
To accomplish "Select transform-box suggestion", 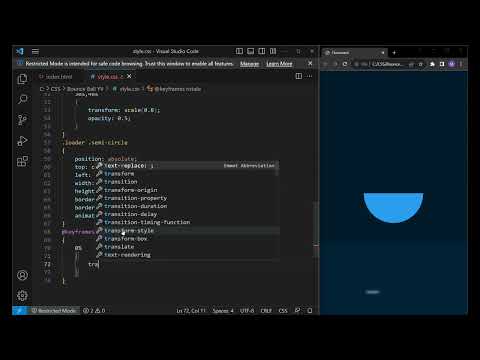I will [x=187, y=239].
